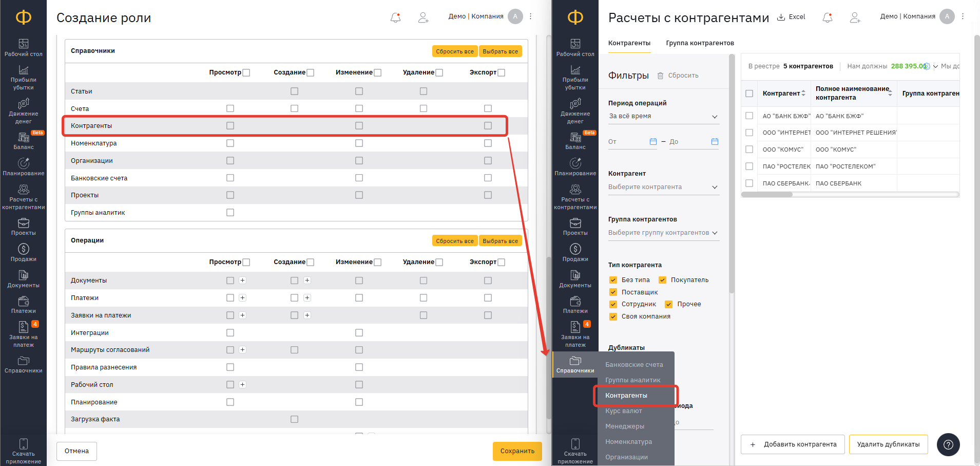Select the ООО "КОМУС" row checkbox

[x=749, y=150]
